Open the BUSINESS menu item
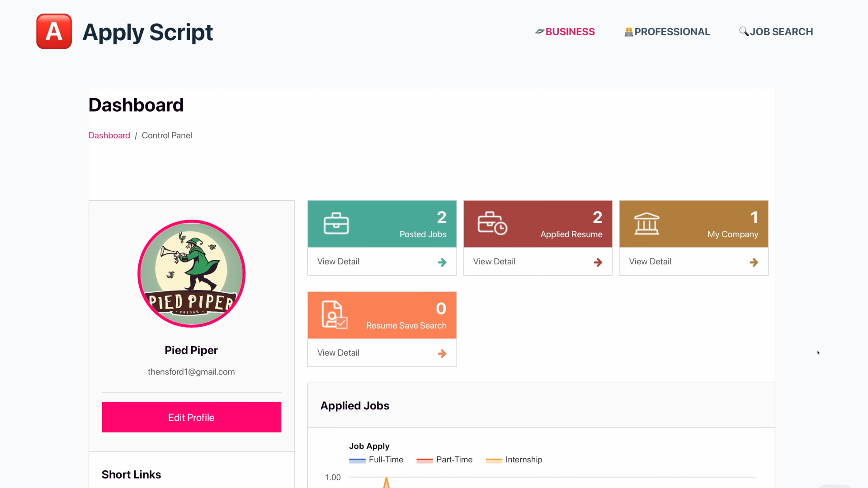 pos(565,32)
